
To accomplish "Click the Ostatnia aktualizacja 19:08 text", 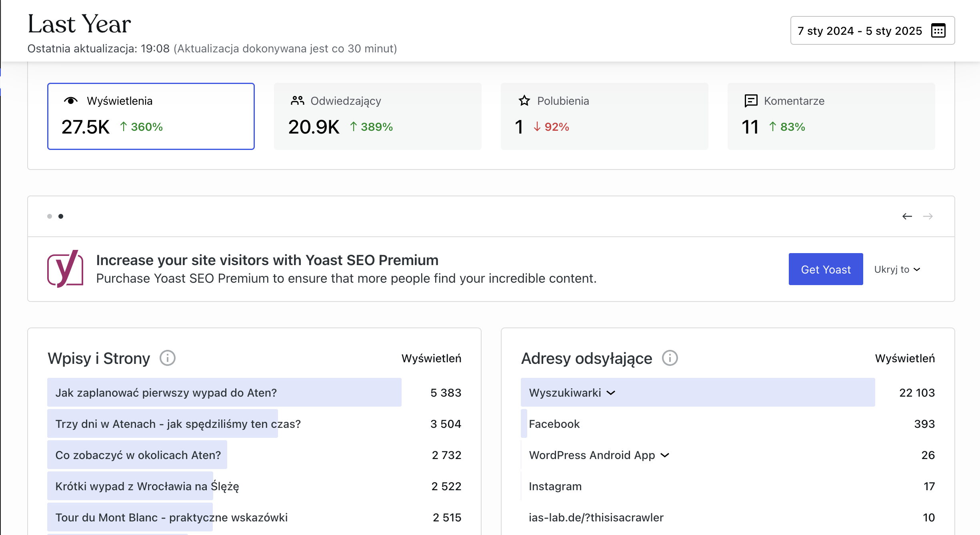I will click(98, 48).
